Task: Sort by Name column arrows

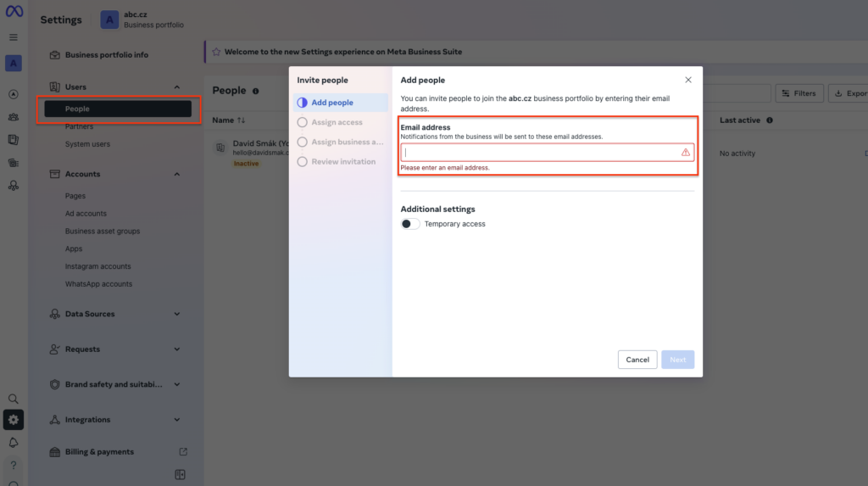Action: click(x=241, y=120)
